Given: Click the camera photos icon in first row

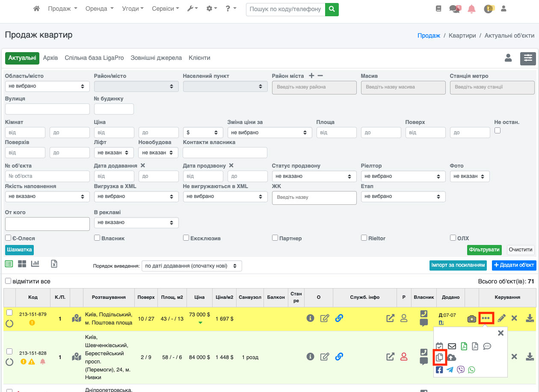Looking at the screenshot, I should click(x=471, y=319).
